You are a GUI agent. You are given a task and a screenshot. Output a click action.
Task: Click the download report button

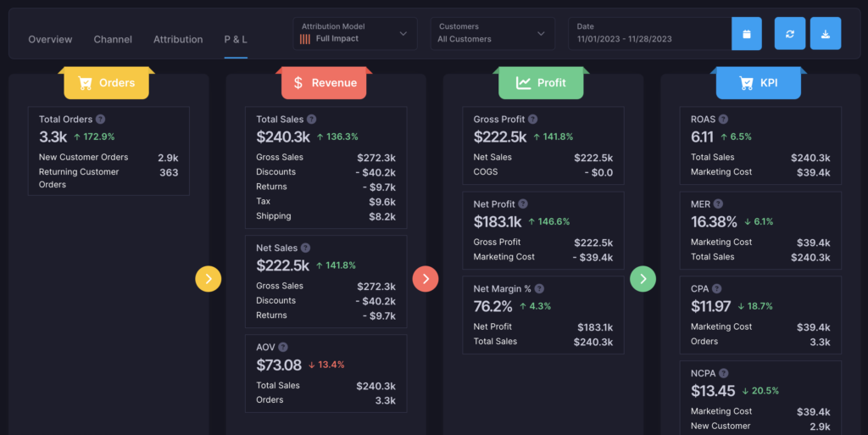pos(826,34)
